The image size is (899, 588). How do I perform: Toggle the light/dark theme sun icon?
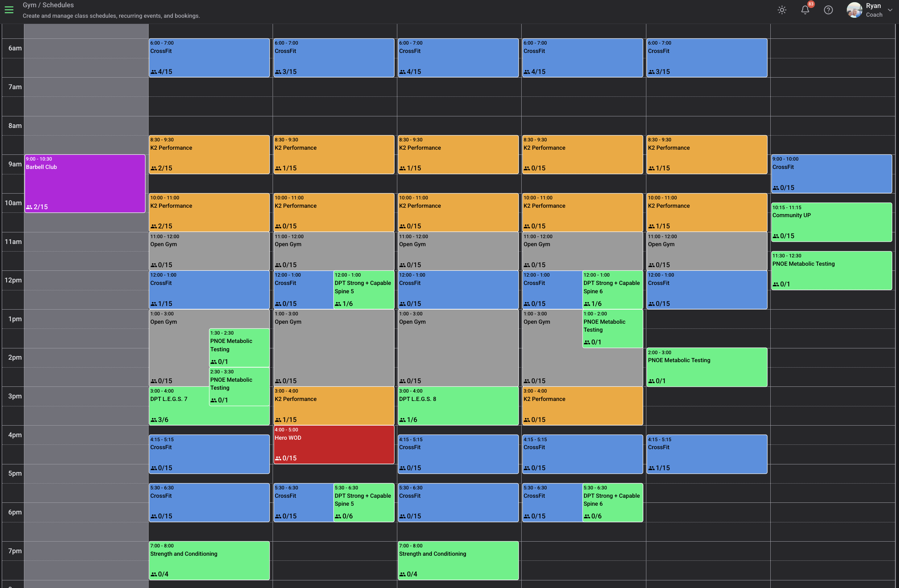click(x=782, y=10)
